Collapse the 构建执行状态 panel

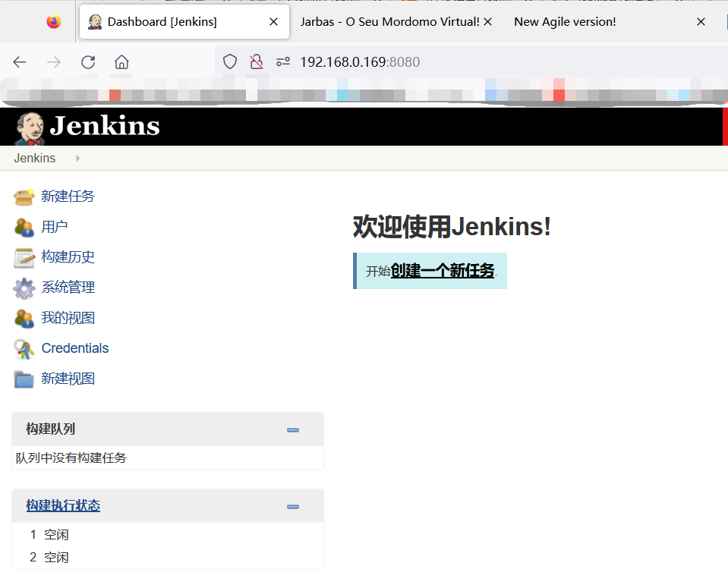point(293,507)
